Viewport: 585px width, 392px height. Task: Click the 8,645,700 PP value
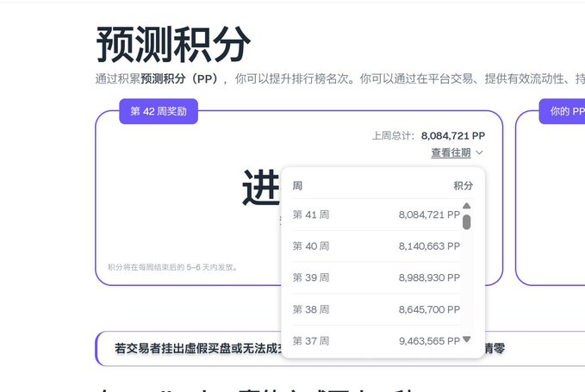429,309
